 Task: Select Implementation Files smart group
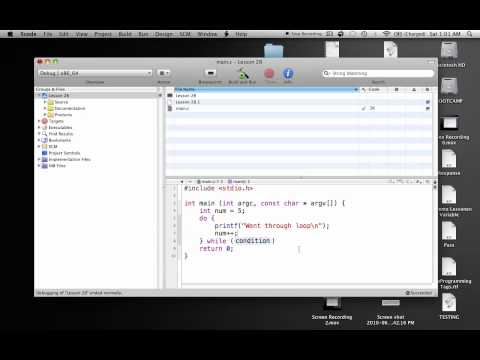point(69,159)
